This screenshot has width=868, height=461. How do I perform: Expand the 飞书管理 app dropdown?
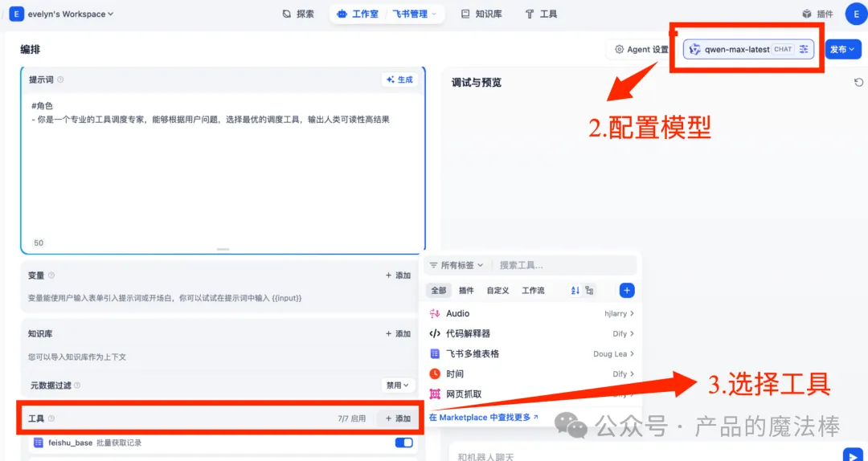point(414,14)
